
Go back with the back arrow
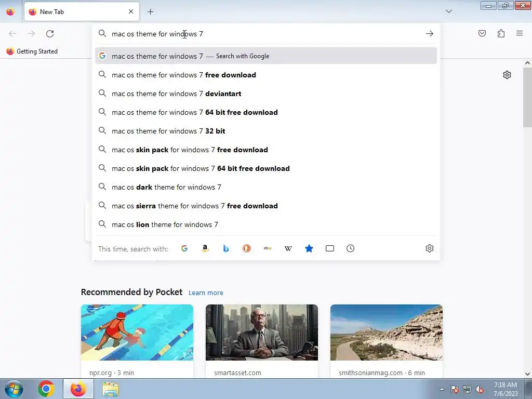tap(12, 34)
